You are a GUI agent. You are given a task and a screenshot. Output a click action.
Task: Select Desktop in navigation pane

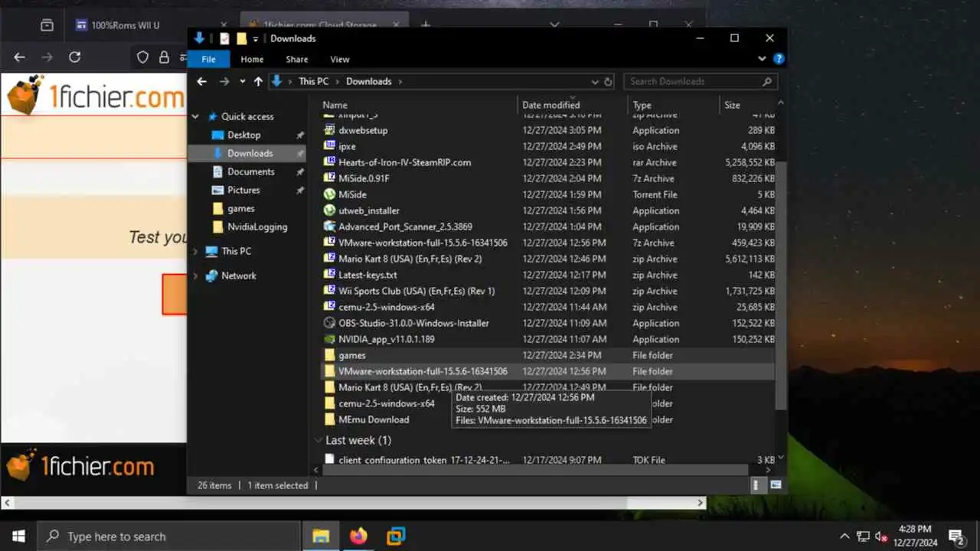tap(243, 135)
